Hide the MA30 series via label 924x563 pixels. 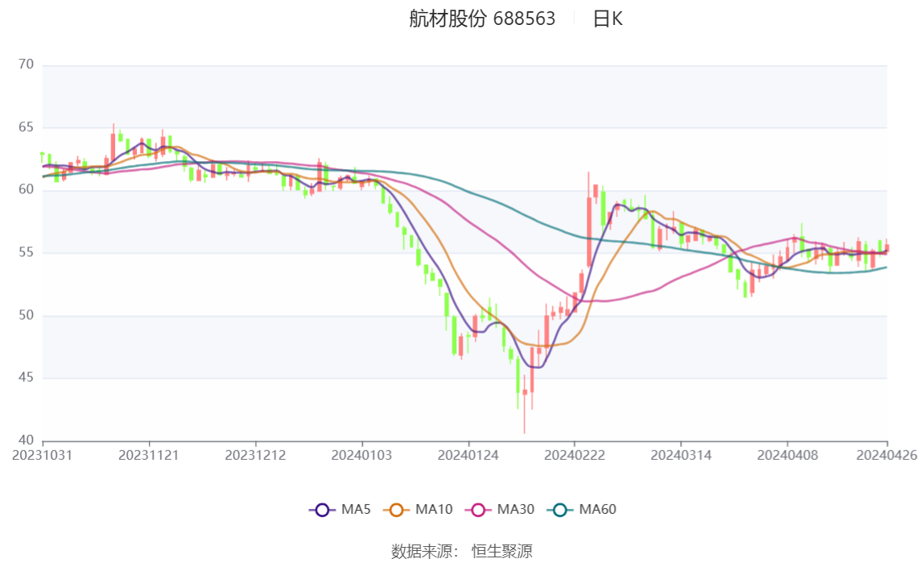pos(516,509)
